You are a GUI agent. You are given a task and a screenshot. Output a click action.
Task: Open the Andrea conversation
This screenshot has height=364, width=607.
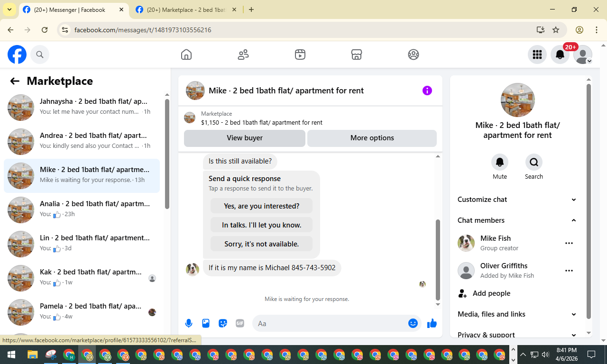click(82, 142)
